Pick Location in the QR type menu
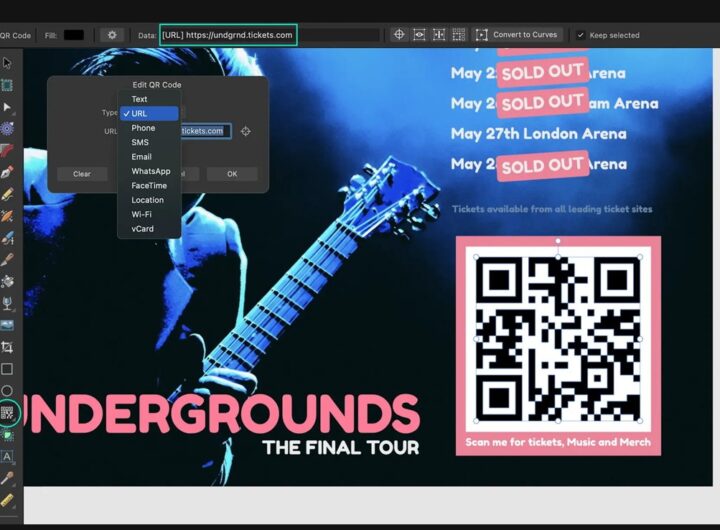Screen dimensions: 720x530 click(147, 200)
